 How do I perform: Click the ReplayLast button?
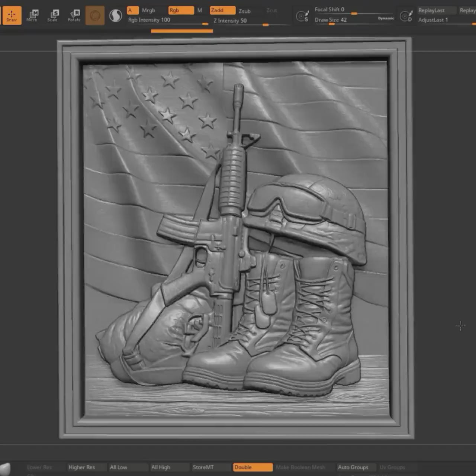(x=436, y=10)
